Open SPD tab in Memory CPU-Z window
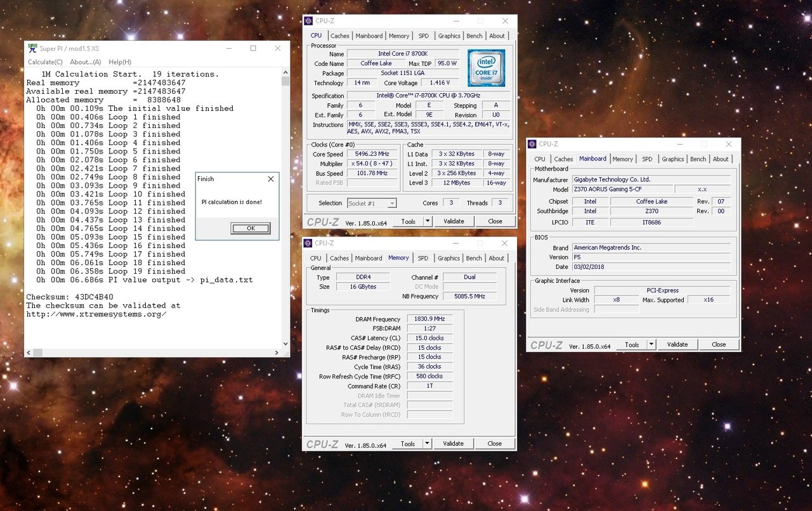Screen dimensions: 812x511 point(423,258)
